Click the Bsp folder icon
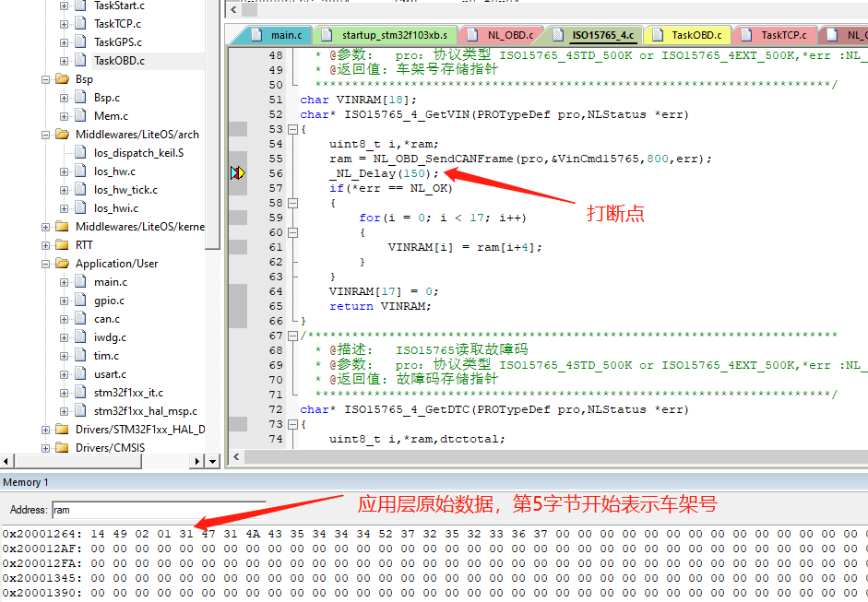Image resolution: width=868 pixels, height=602 pixels. (62, 78)
